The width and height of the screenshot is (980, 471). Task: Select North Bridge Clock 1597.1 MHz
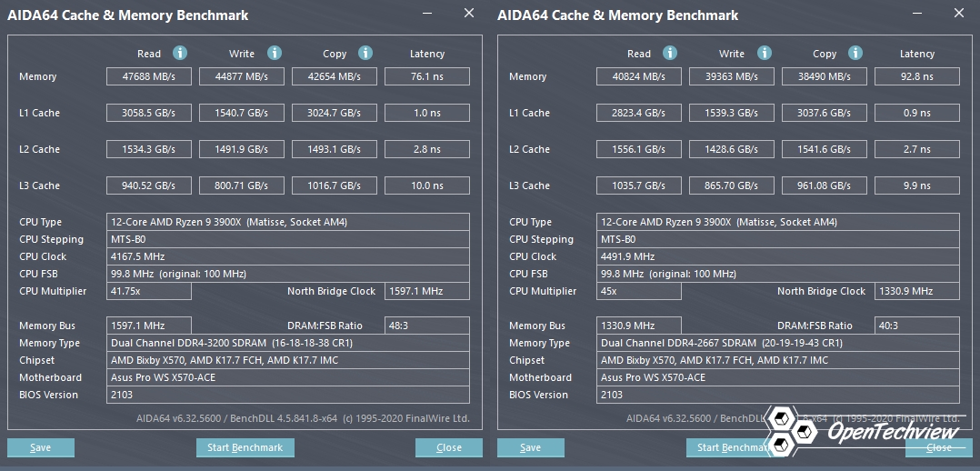pos(427,292)
